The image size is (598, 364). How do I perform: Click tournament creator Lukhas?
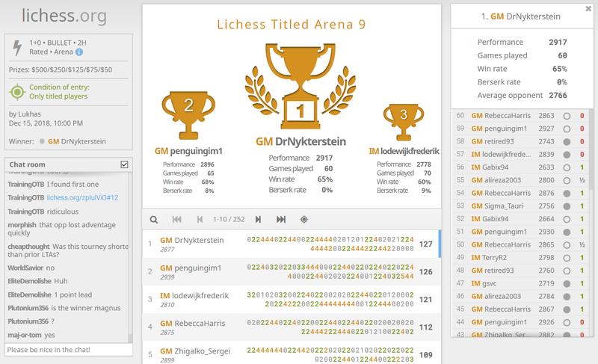pyautogui.click(x=30, y=114)
